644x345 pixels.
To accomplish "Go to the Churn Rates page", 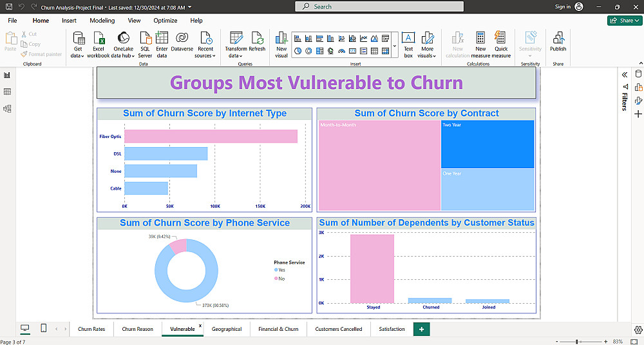I will 91,329.
